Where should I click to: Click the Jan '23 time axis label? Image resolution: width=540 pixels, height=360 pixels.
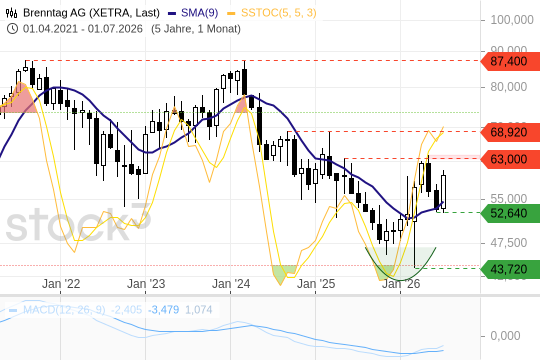click(x=146, y=284)
